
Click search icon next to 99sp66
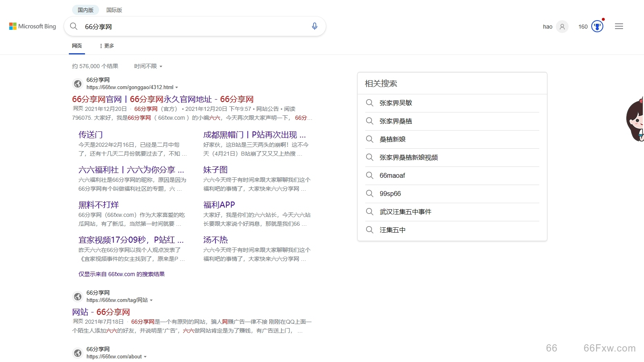(x=369, y=193)
